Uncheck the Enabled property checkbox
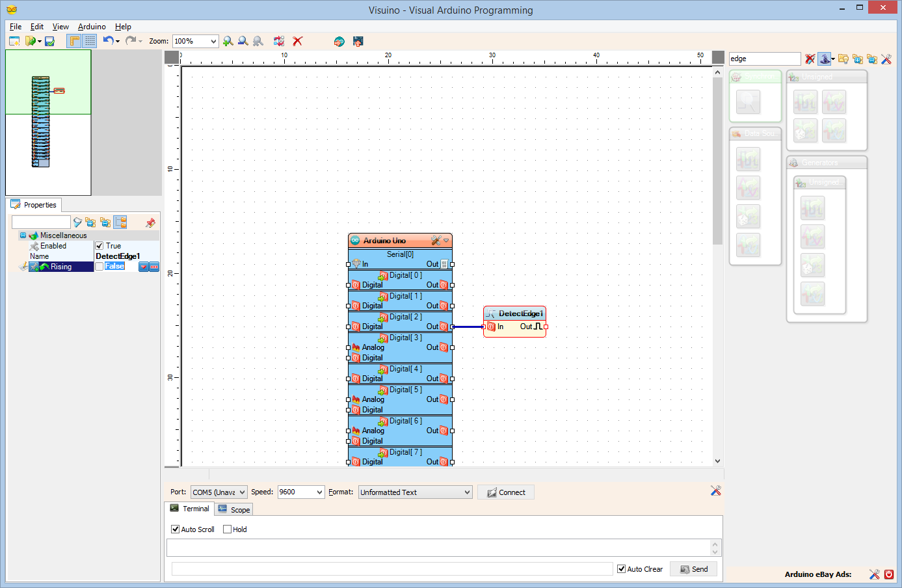902x588 pixels. coord(99,245)
